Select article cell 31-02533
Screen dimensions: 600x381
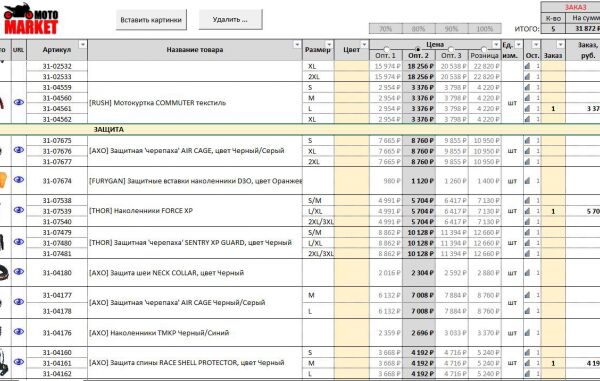click(x=57, y=77)
